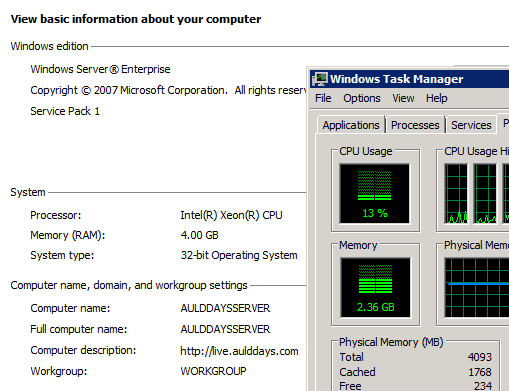Click the Task Manager title bar icon

tap(320, 79)
